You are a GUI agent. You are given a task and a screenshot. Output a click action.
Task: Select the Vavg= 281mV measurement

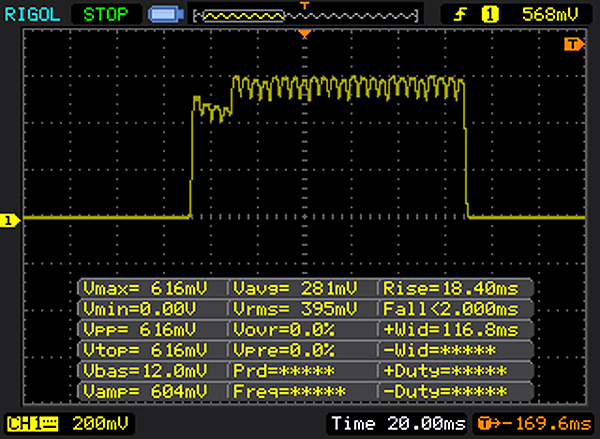pos(302,288)
